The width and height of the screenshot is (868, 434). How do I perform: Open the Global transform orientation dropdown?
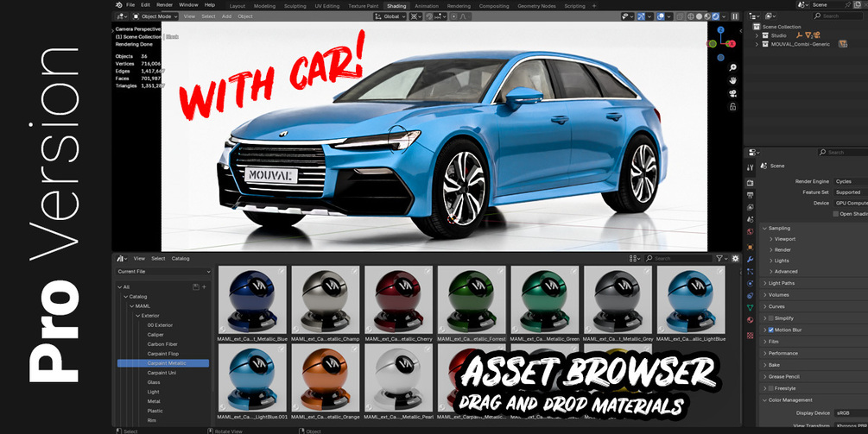click(391, 16)
